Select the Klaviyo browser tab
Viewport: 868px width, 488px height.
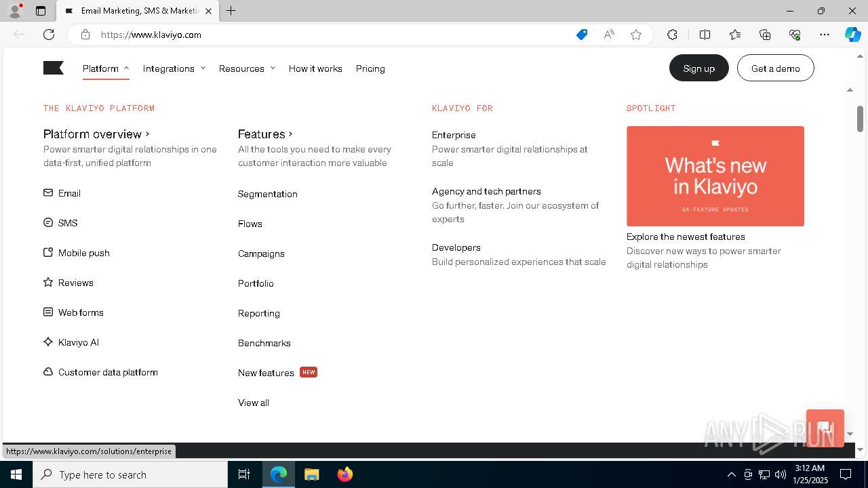click(x=138, y=11)
